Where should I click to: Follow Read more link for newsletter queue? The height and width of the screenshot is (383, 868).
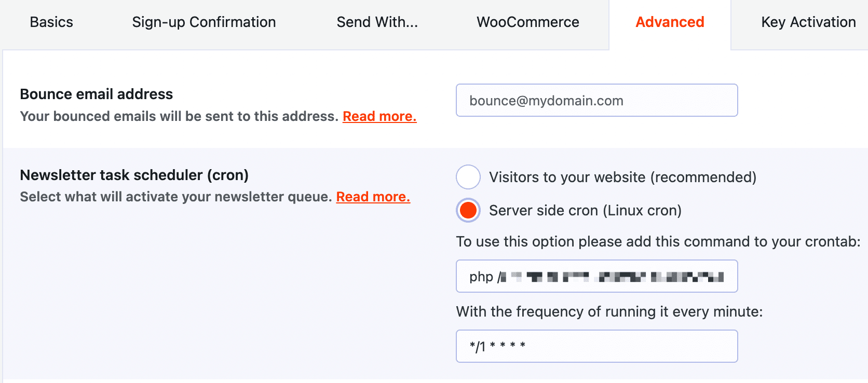(373, 197)
